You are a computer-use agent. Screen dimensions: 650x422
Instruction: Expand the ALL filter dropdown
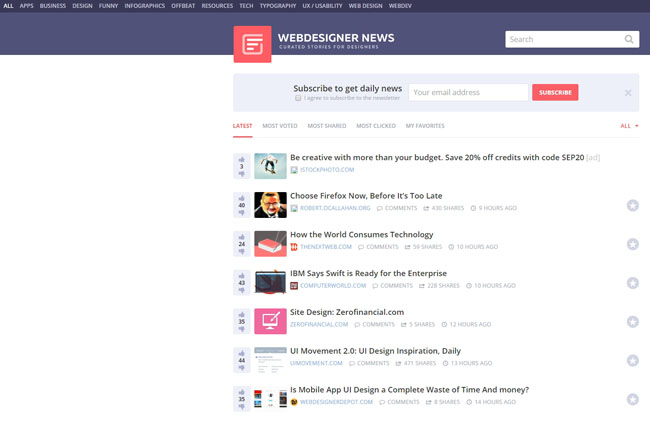coord(629,126)
